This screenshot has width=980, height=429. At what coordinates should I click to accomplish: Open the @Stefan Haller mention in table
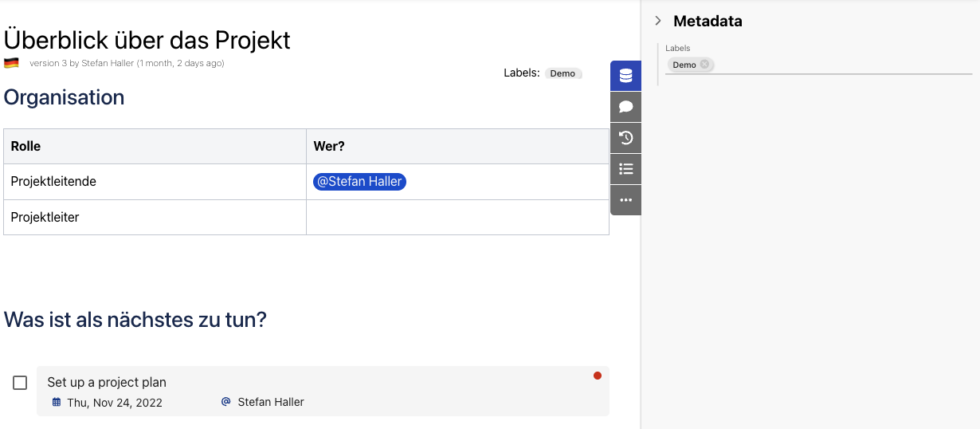[x=359, y=182]
